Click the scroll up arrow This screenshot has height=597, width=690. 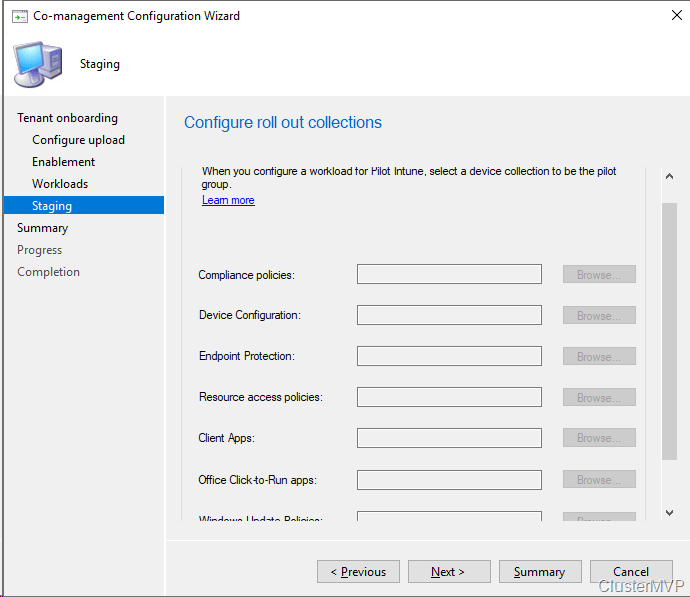tap(669, 176)
